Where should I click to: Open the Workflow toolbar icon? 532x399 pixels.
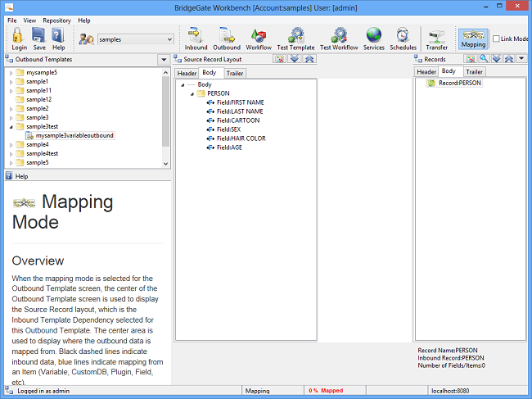(258, 35)
